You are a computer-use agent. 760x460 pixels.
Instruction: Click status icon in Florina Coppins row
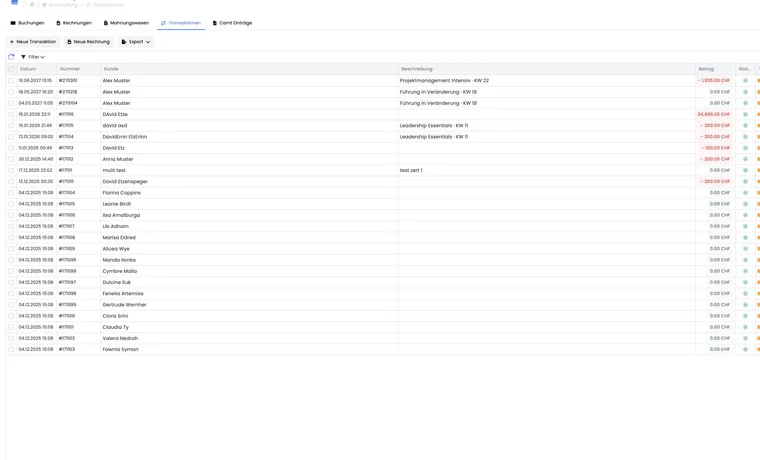(x=745, y=192)
